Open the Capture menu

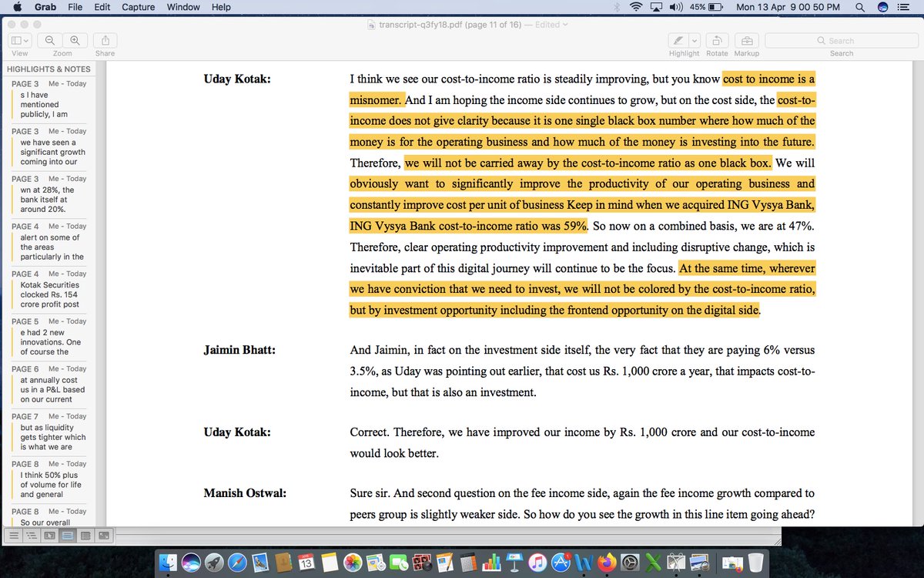click(x=139, y=7)
